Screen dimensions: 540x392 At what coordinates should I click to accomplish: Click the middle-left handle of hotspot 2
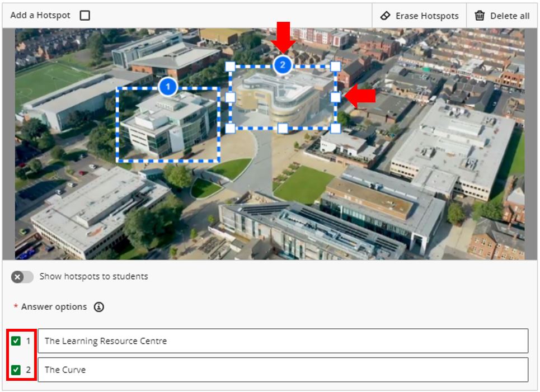pos(230,97)
